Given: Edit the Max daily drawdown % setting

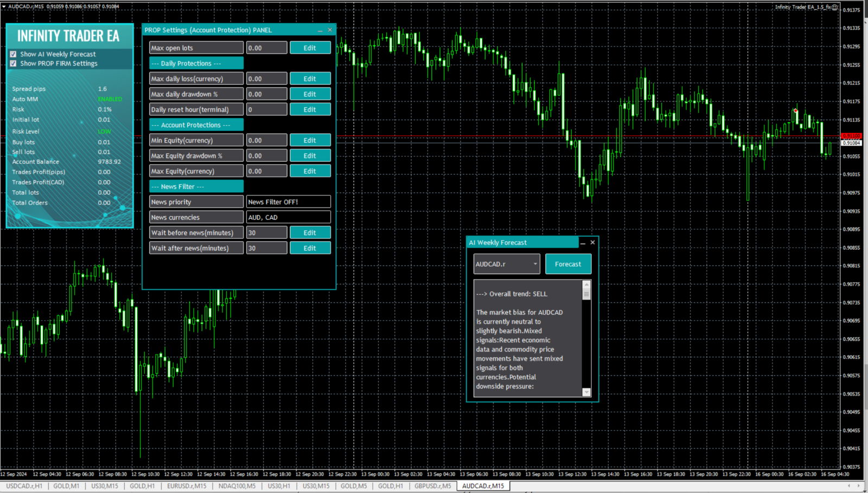Looking at the screenshot, I should 310,94.
